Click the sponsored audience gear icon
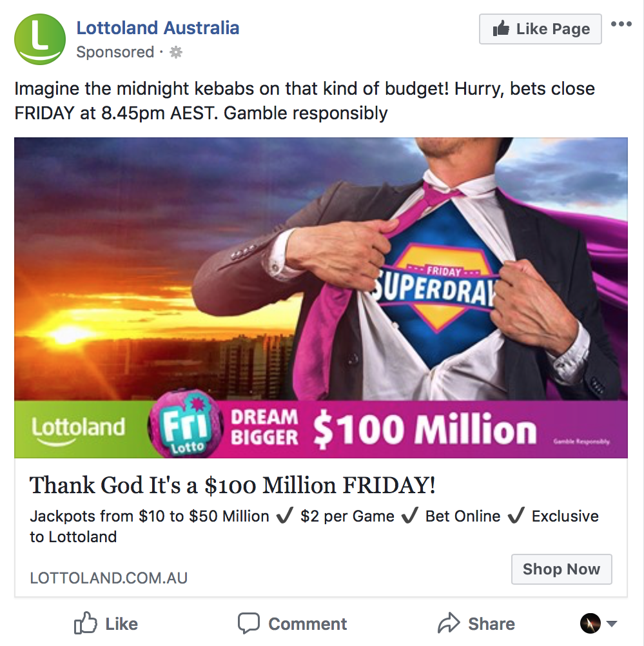 pyautogui.click(x=175, y=53)
